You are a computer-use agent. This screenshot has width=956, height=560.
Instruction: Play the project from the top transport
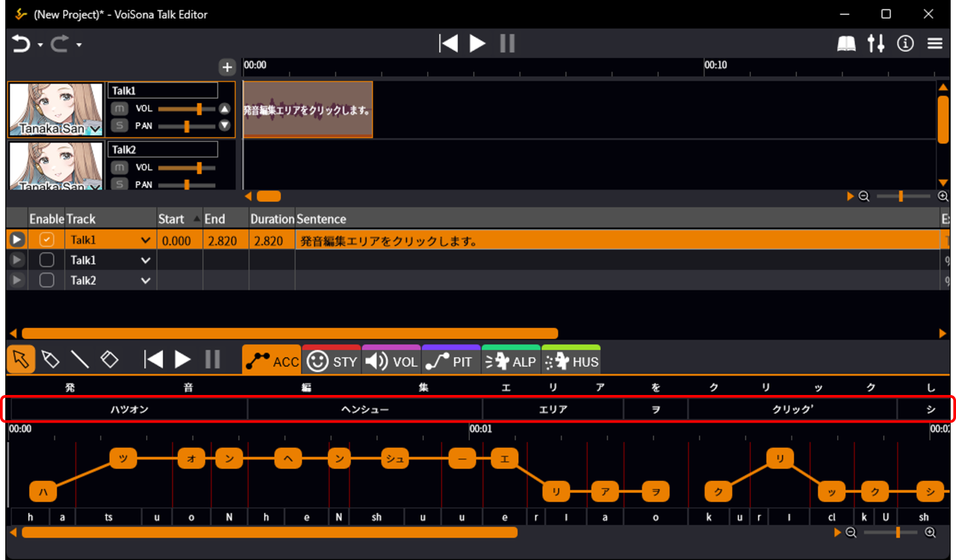pyautogui.click(x=477, y=44)
